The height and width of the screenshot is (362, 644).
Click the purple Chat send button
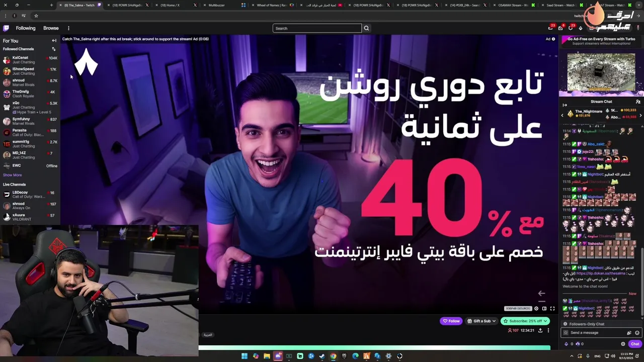pos(635,344)
